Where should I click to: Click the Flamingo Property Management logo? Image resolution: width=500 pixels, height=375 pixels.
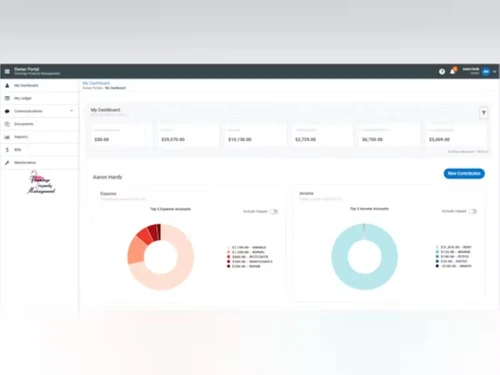41,182
